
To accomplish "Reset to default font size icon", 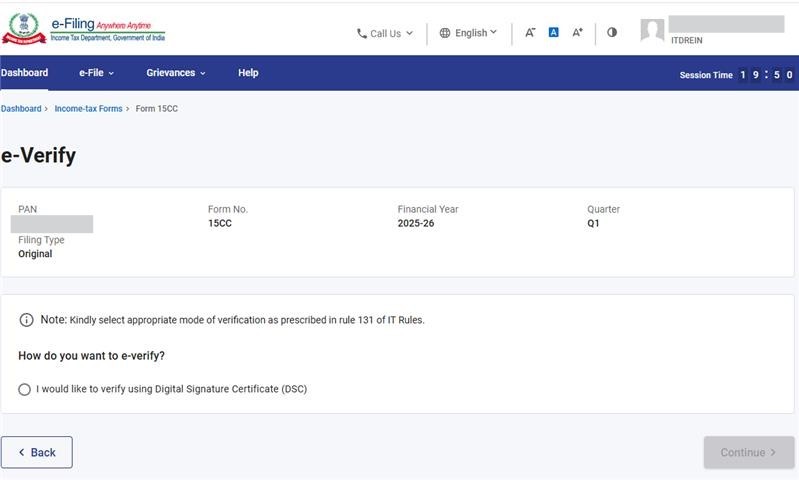I will (x=554, y=32).
